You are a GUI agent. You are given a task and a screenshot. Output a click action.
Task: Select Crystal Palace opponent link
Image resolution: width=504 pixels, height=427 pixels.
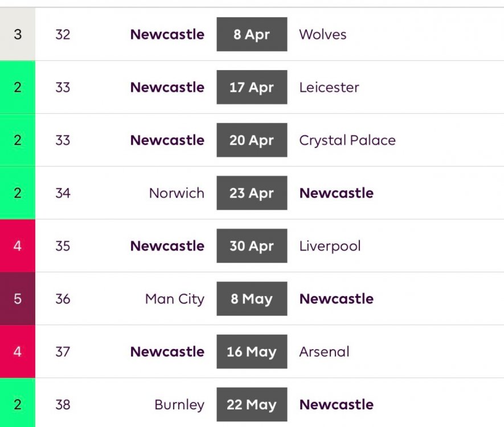click(x=347, y=140)
